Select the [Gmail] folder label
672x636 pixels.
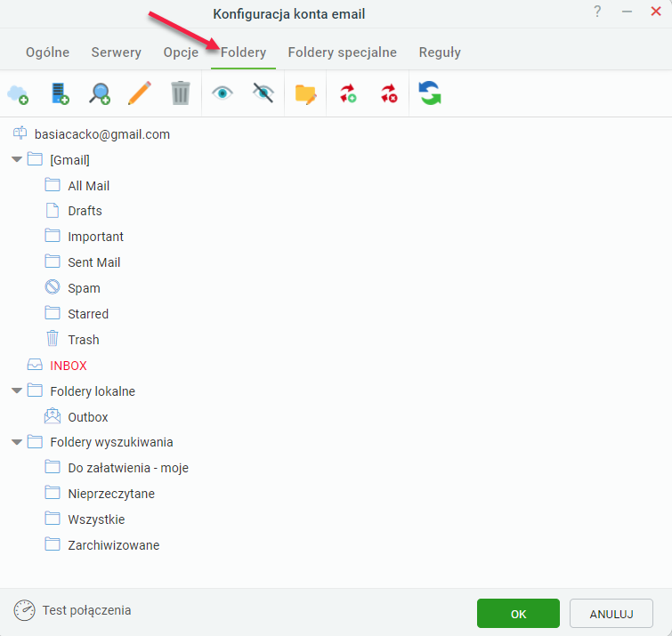pyautogui.click(x=69, y=160)
